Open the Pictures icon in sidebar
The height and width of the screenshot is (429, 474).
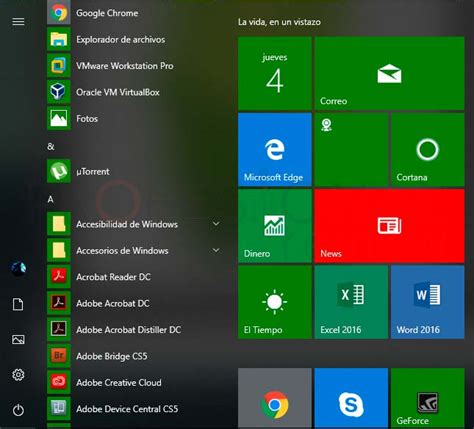(x=18, y=339)
